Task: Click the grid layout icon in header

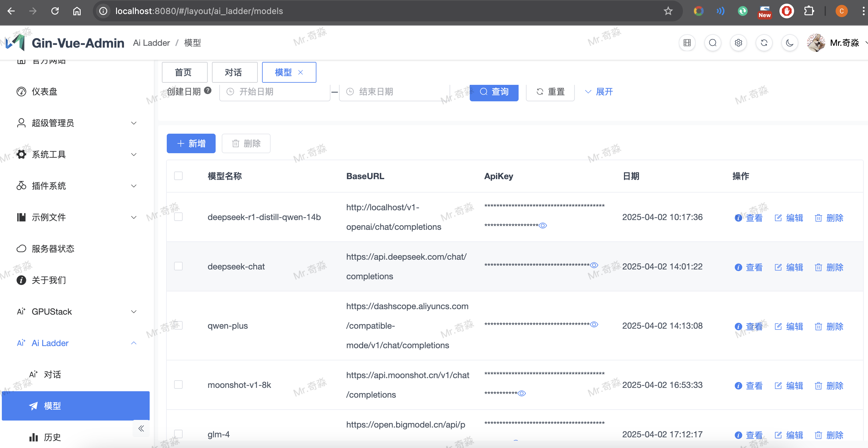Action: [687, 43]
